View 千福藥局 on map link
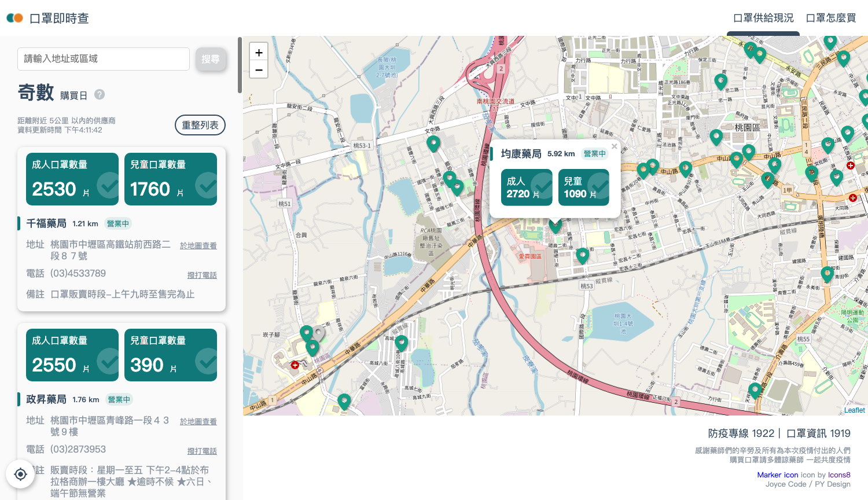This screenshot has width=868, height=500. point(198,246)
